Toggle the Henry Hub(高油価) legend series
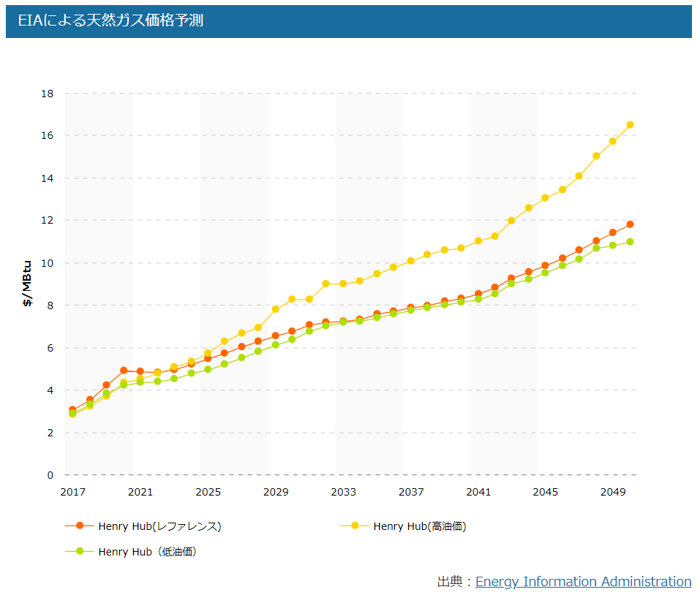Viewport: 700px width, 603px height. click(x=403, y=526)
